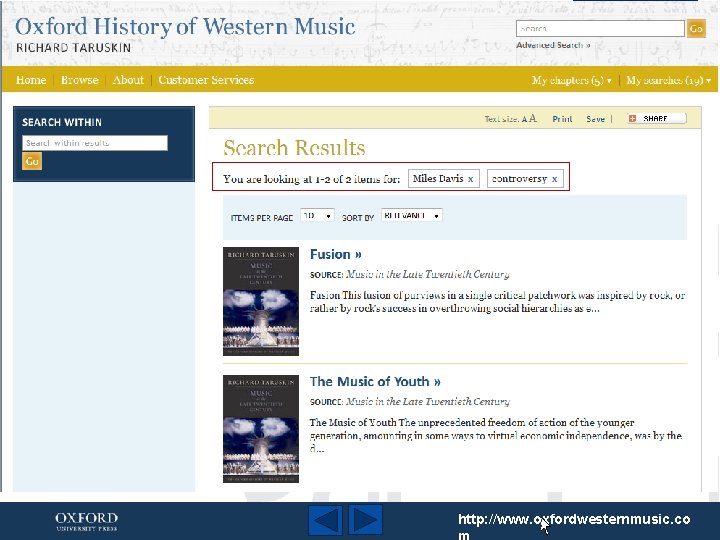Click the oxfordwesternmusic.com URL
Screen dimensions: 720x540
point(574,526)
